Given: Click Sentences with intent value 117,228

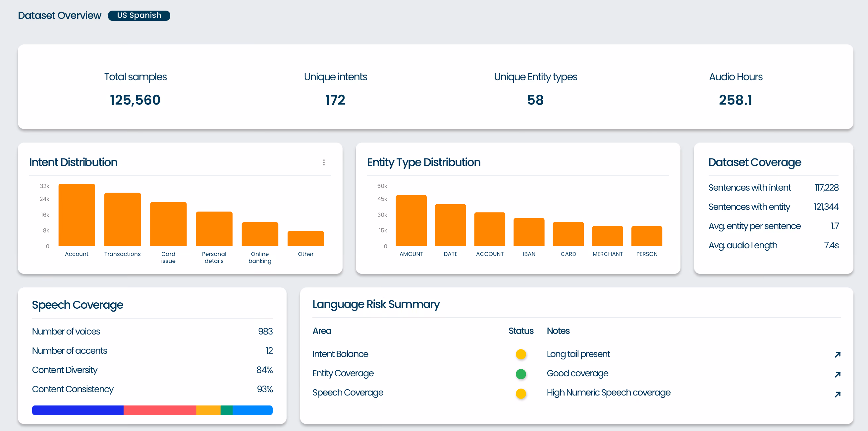Looking at the screenshot, I should pyautogui.click(x=826, y=188).
